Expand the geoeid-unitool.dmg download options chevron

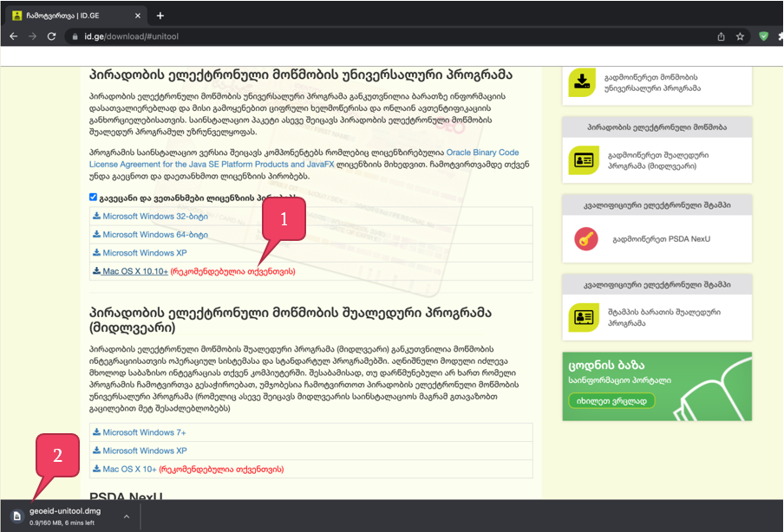[x=127, y=516]
